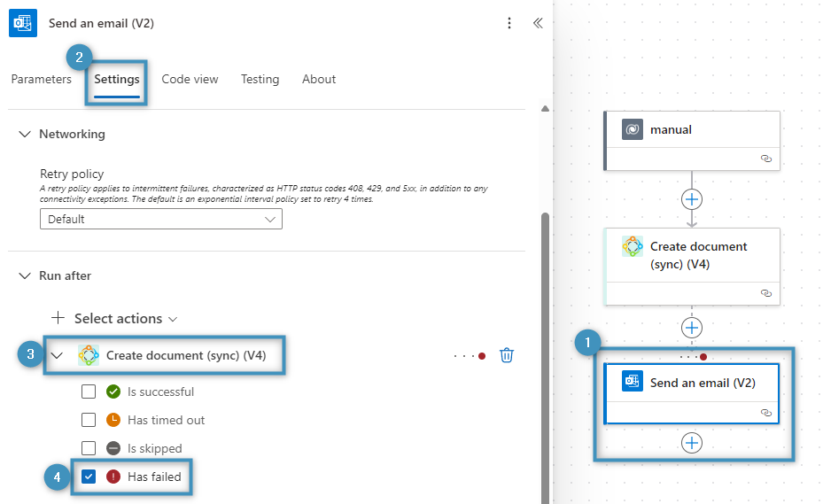This screenshot has width=823, height=504.
Task: Open the About tab
Action: (319, 79)
